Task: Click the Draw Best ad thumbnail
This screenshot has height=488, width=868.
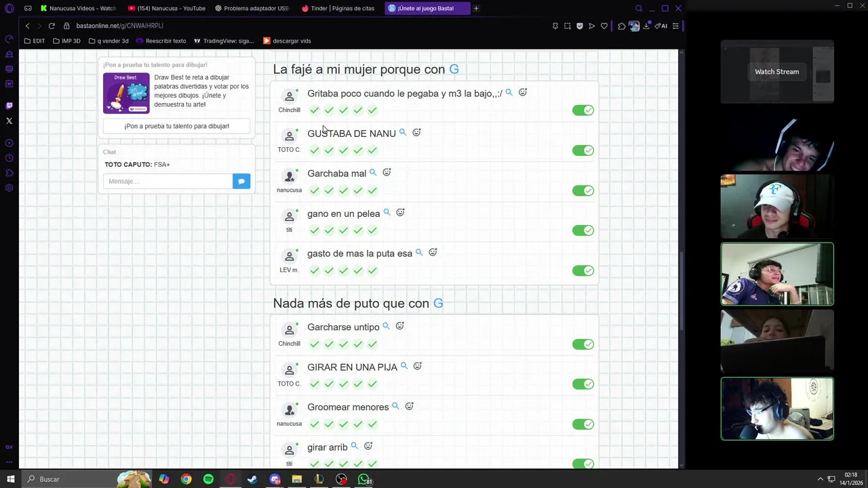Action: coord(126,93)
